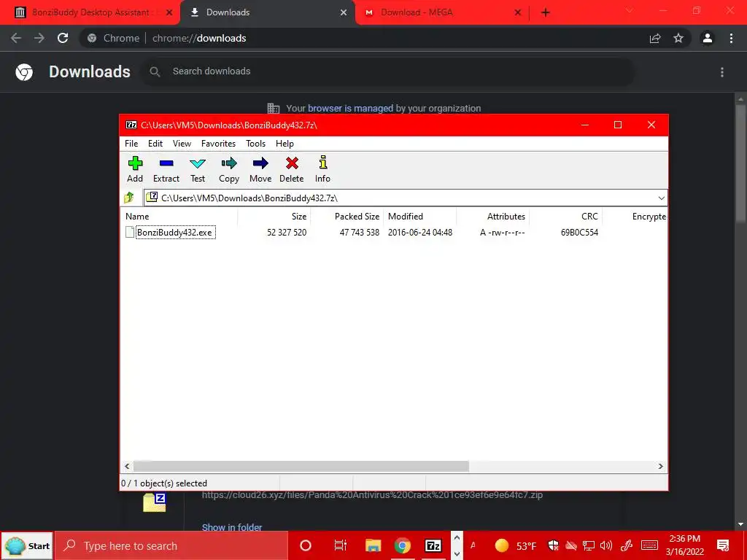This screenshot has width=747, height=560.
Task: Select the Copy toolbar icon
Action: coord(228,169)
